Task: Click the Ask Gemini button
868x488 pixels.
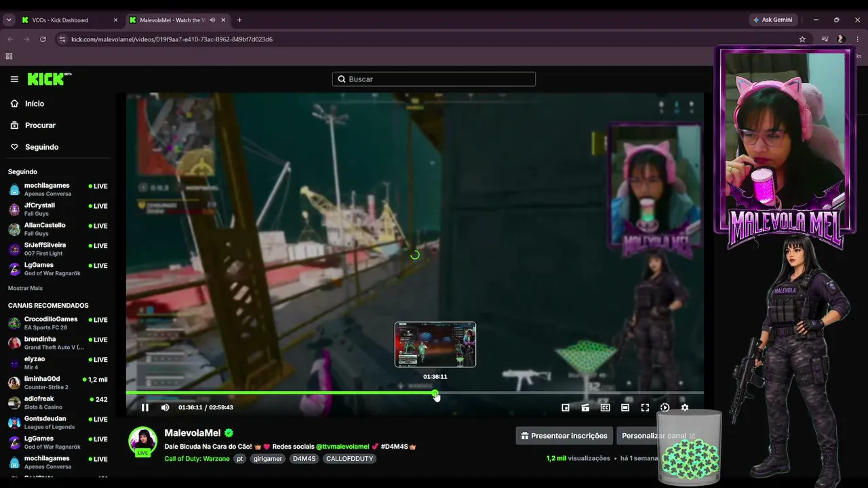Action: pyautogui.click(x=772, y=20)
